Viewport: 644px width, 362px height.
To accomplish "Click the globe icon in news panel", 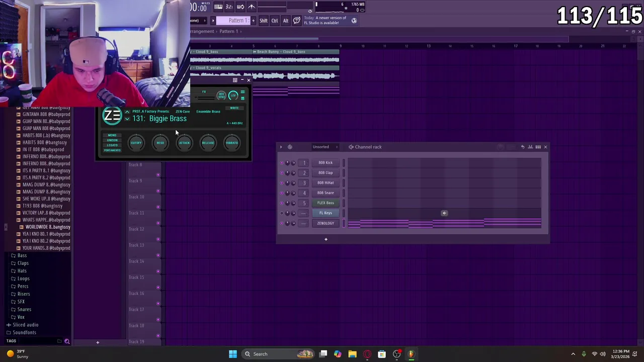I will point(354,21).
